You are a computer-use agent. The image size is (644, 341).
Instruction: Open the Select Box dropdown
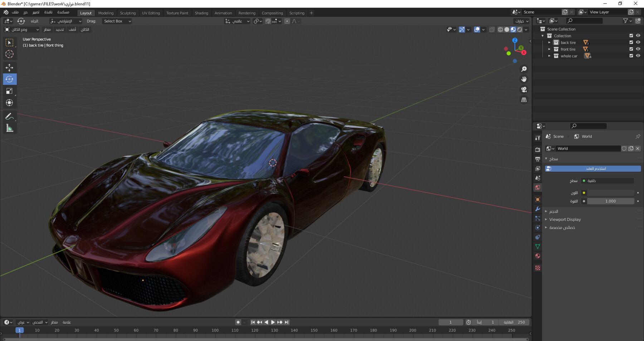[x=117, y=21]
